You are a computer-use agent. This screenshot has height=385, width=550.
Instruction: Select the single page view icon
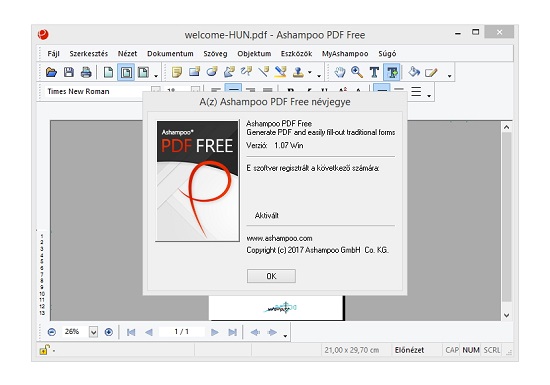pyautogui.click(x=108, y=72)
